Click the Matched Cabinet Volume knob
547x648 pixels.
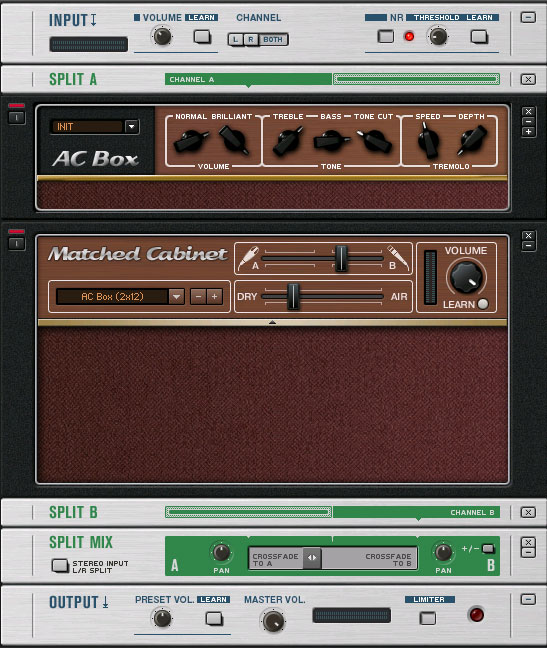[466, 277]
